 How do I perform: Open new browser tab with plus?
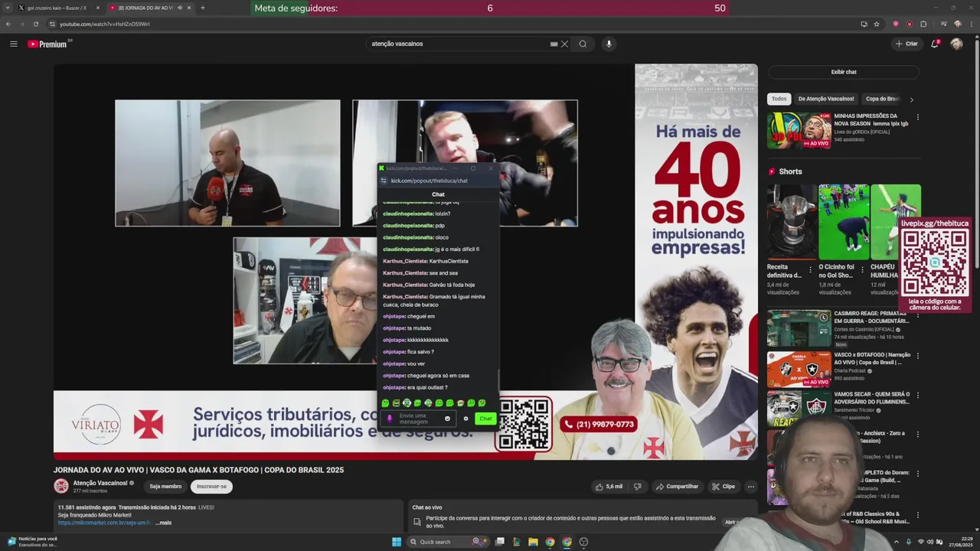point(202,8)
